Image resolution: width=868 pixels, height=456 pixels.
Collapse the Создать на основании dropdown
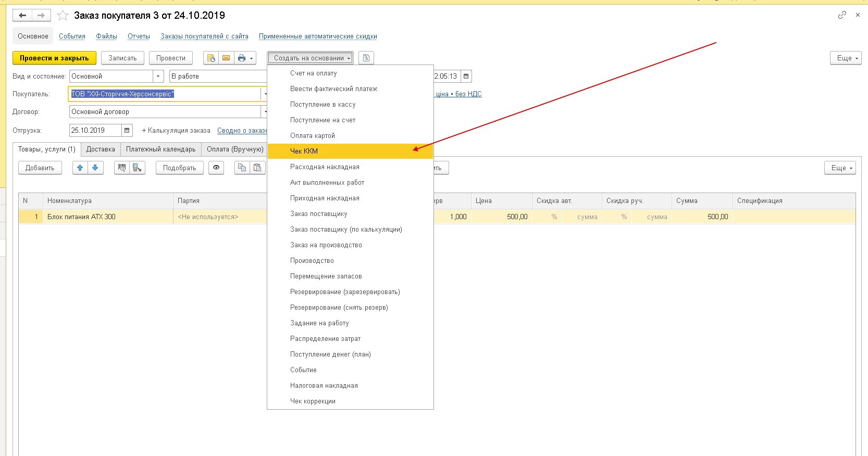(x=311, y=58)
